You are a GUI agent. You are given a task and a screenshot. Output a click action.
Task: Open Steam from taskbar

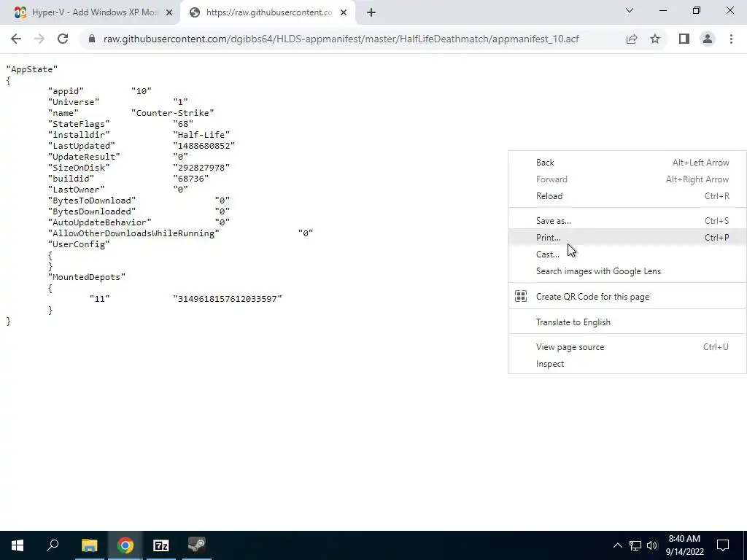click(197, 545)
